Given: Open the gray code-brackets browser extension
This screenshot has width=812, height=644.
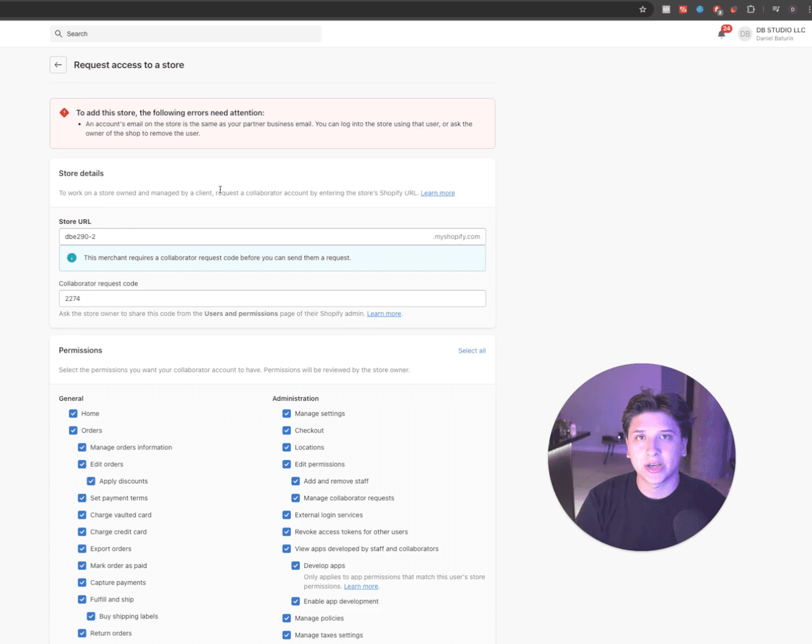Looking at the screenshot, I should coord(666,9).
